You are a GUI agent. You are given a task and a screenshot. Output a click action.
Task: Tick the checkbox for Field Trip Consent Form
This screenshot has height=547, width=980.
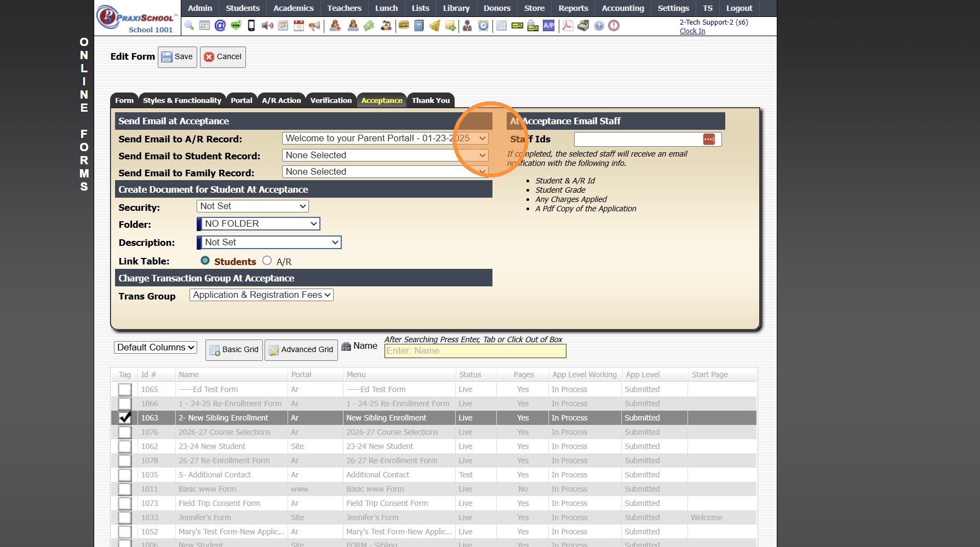[125, 503]
